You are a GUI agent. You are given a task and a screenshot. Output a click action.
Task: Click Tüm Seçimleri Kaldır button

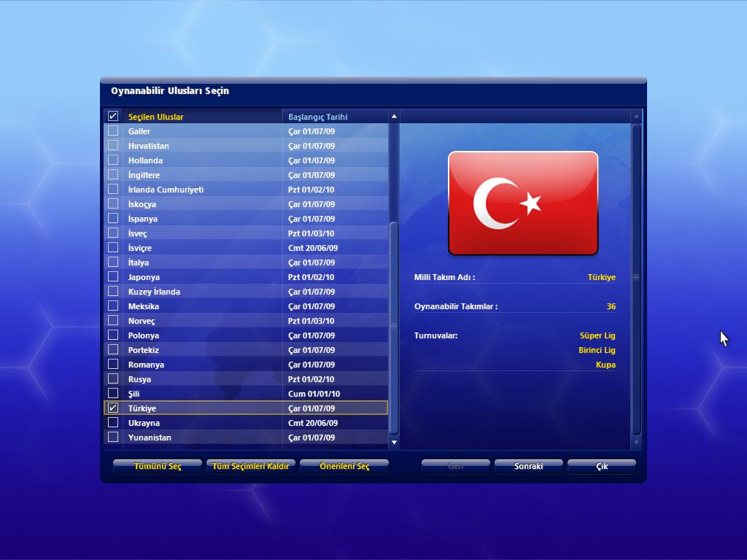(x=251, y=466)
